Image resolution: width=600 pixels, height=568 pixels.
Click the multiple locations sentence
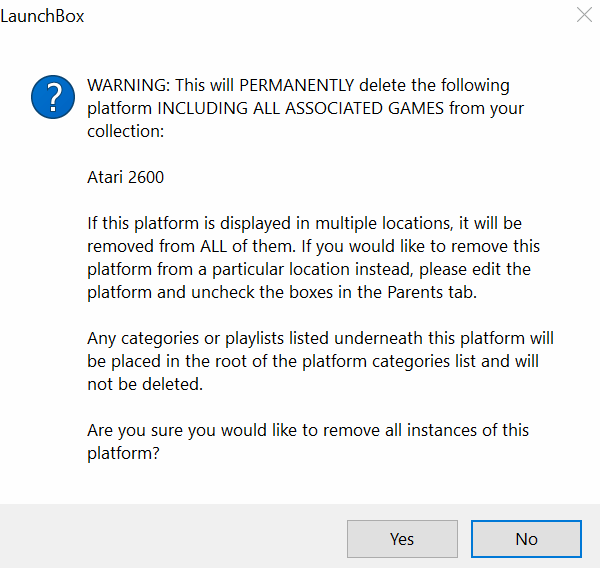(304, 223)
